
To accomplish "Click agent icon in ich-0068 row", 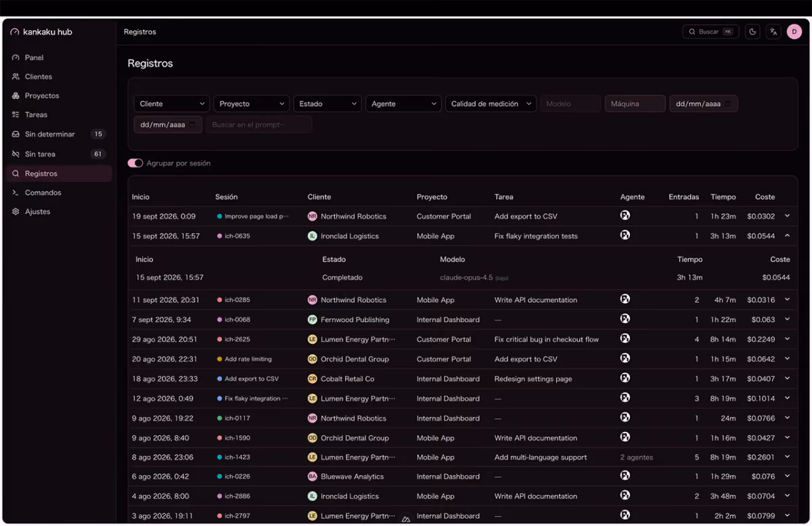I will [625, 318].
